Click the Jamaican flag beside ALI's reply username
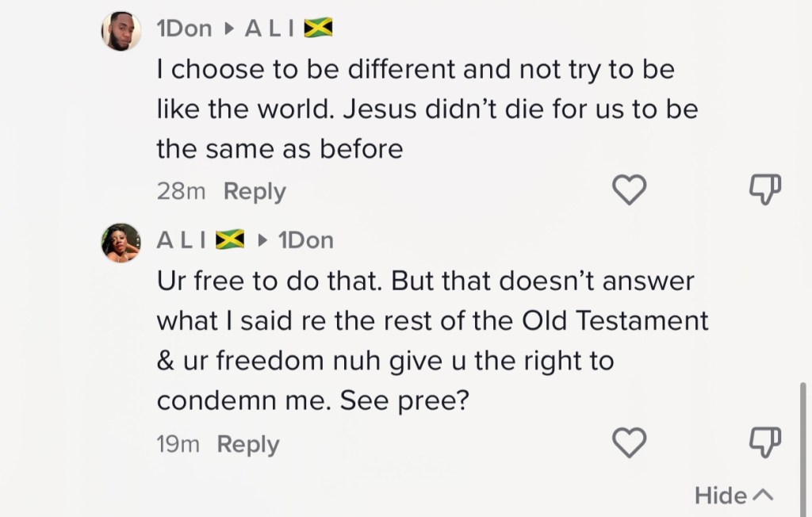812x517 pixels. 231,239
